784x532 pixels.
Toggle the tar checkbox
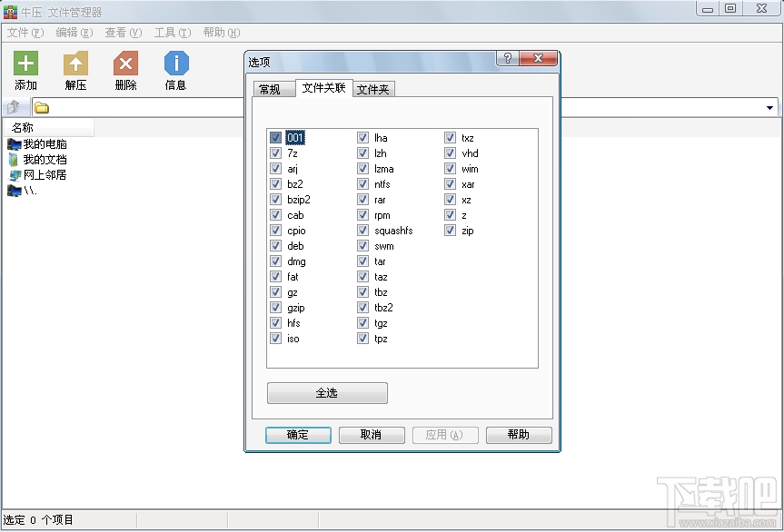coord(363,261)
